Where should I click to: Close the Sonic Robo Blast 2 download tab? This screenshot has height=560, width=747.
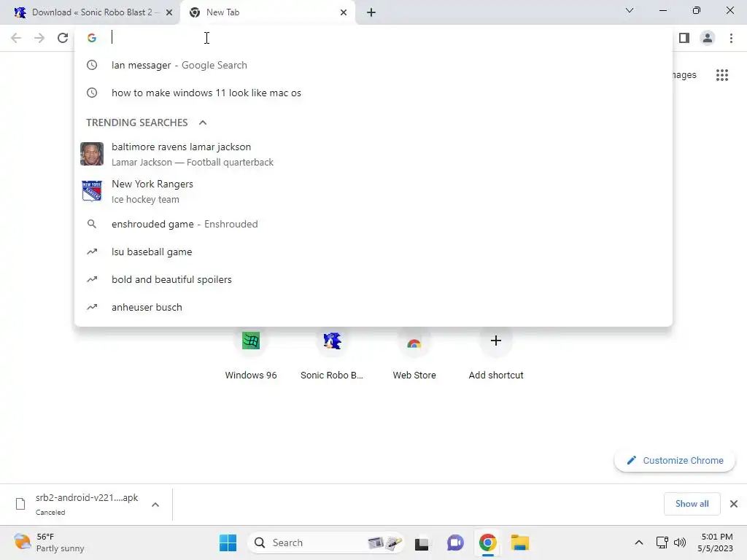[169, 12]
